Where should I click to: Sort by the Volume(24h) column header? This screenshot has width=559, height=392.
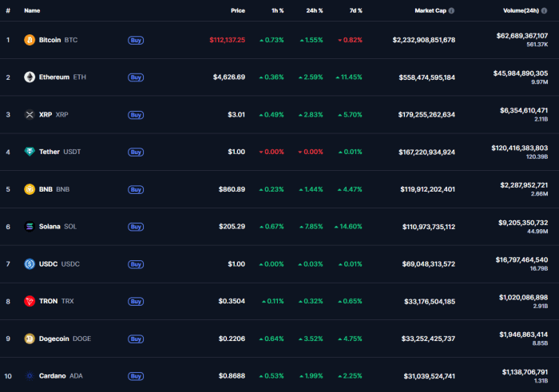521,10
